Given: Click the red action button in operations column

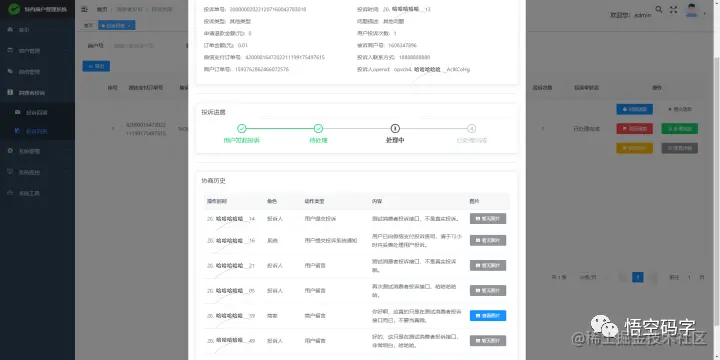Looking at the screenshot, I should point(634,129).
